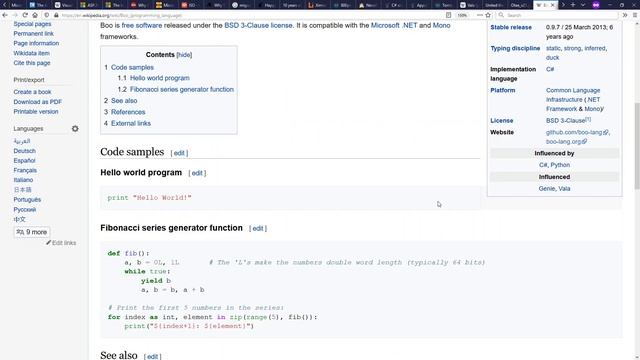Click the tracking protection shield icon
The height and width of the screenshot is (360, 640).
47,15
